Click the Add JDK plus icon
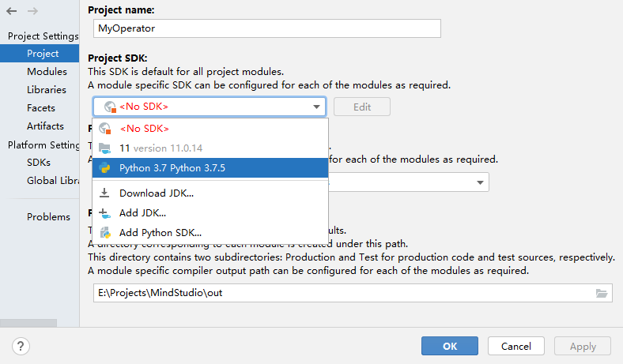The image size is (623, 364). [104, 212]
